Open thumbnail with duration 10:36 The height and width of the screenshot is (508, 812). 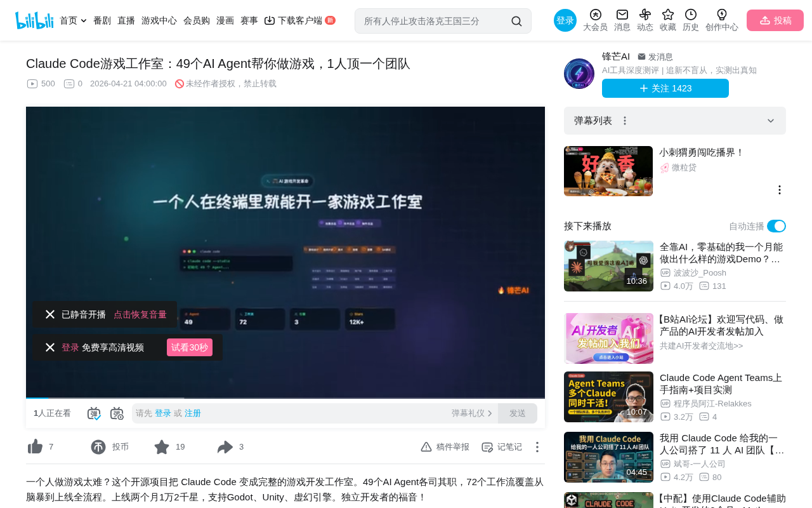(608, 266)
